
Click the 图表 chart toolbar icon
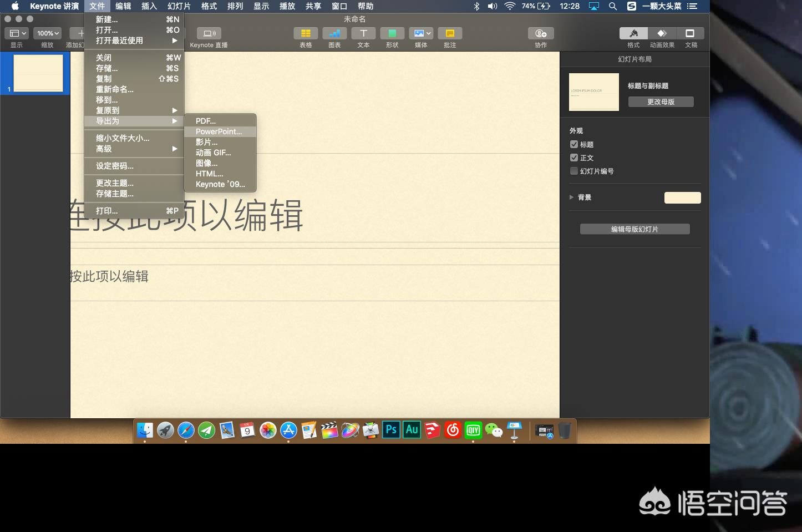pos(334,33)
